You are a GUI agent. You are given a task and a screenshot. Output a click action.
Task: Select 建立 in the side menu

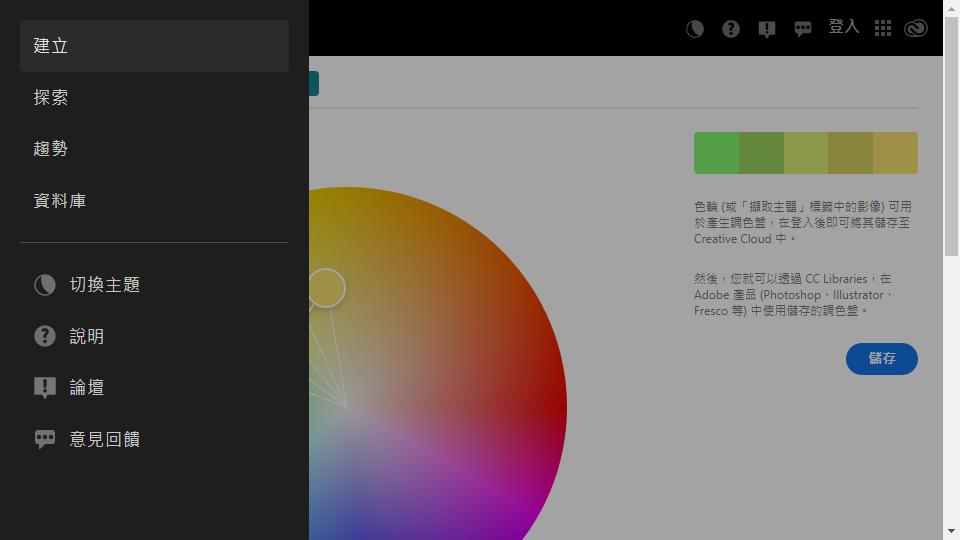(154, 46)
